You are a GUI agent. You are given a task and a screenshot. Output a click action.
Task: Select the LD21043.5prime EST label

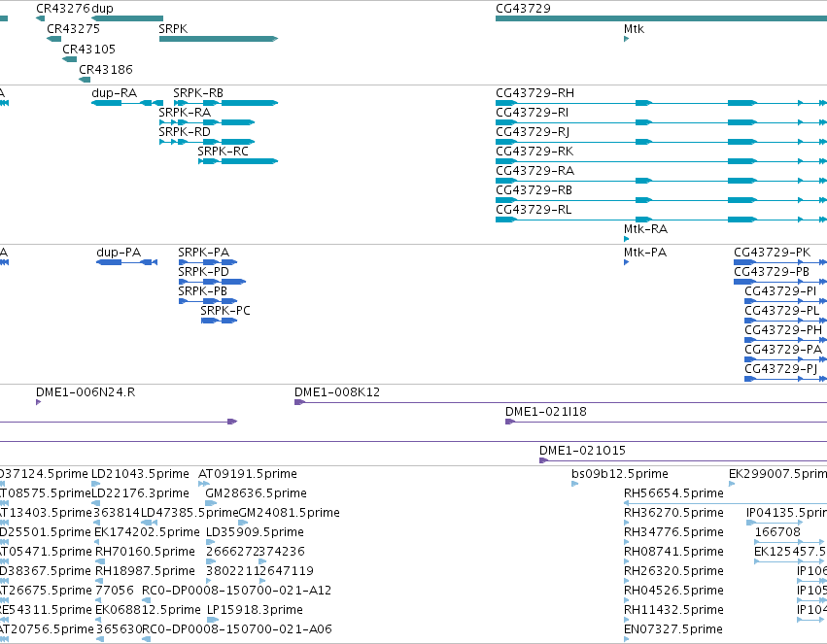[x=140, y=474]
